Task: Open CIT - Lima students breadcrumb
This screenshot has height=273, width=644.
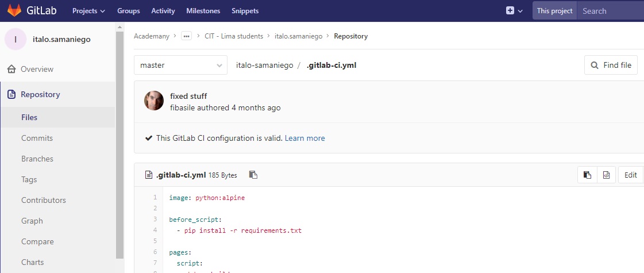Action: tap(234, 36)
